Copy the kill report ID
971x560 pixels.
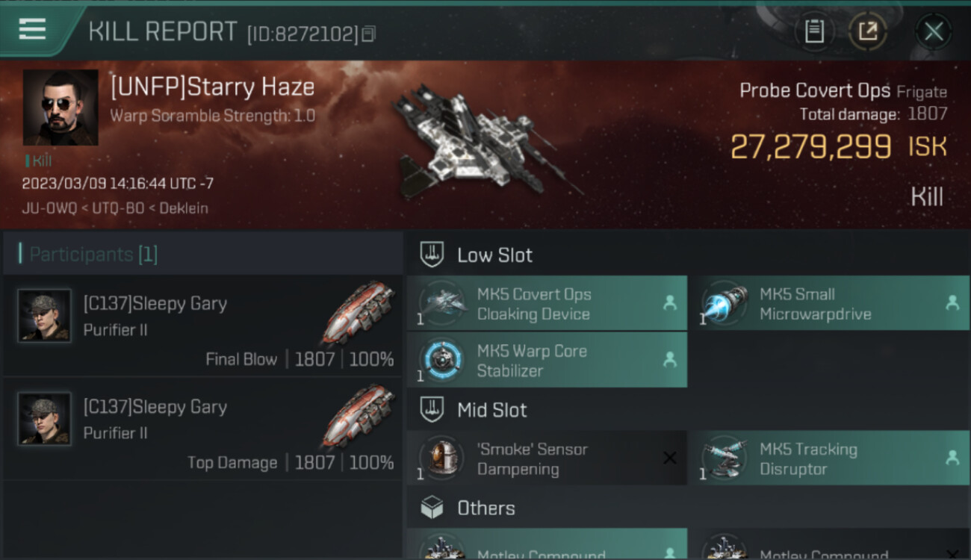(x=368, y=34)
